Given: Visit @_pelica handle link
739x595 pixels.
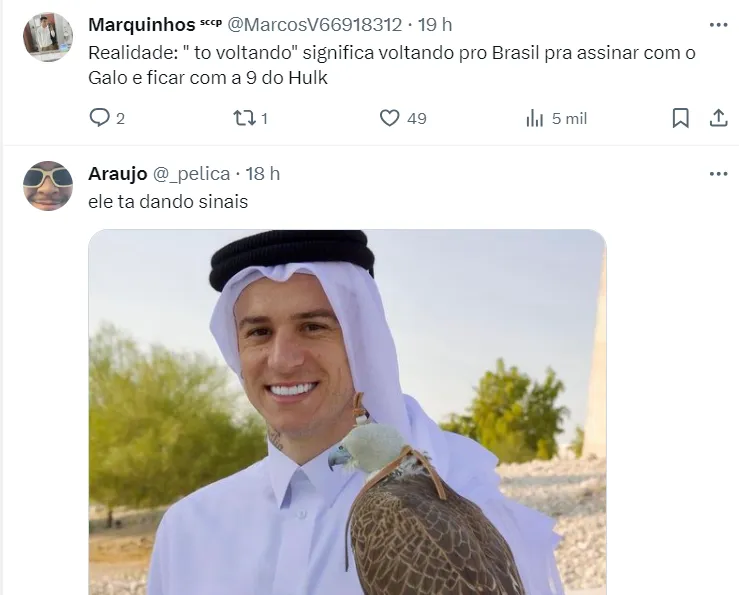Looking at the screenshot, I should point(191,174).
